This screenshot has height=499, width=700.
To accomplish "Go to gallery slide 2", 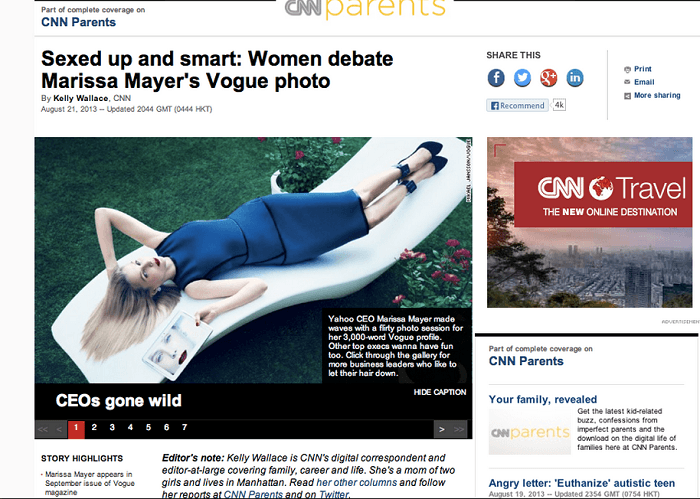I will pyautogui.click(x=94, y=428).
